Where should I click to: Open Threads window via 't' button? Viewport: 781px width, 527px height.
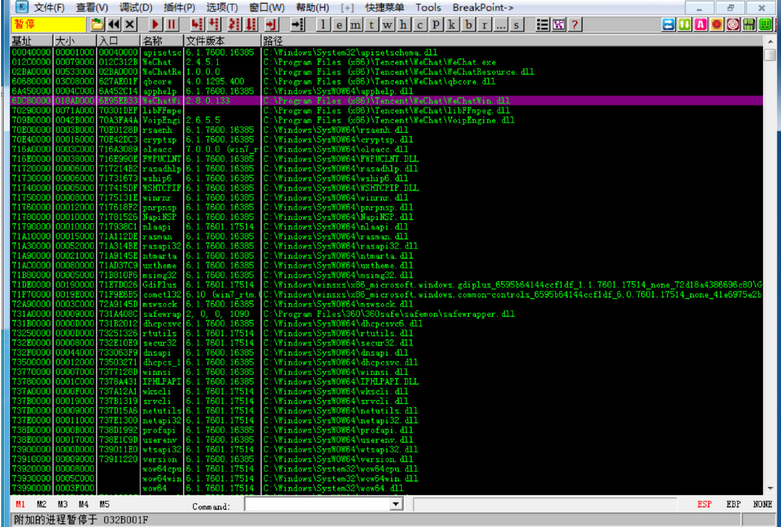click(x=372, y=24)
